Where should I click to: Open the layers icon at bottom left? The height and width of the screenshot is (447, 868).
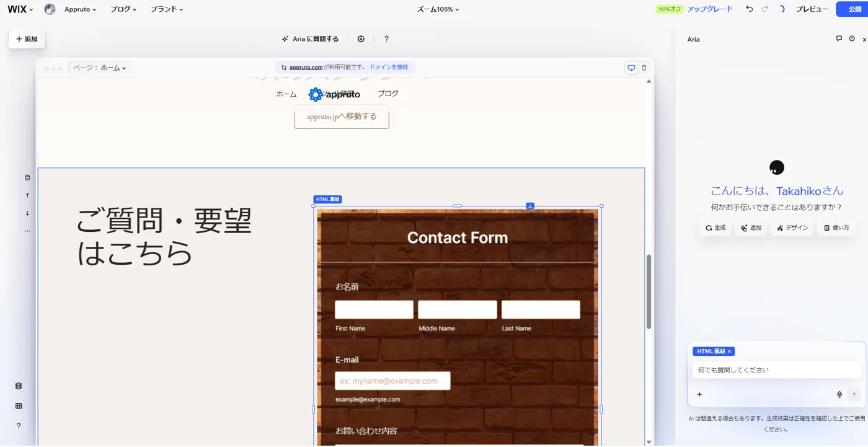click(19, 386)
